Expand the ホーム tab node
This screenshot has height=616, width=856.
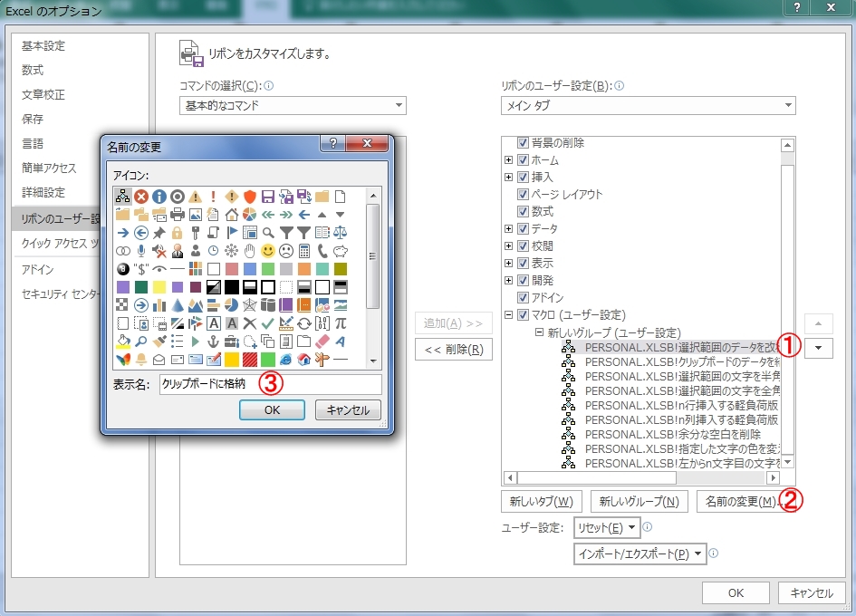pyautogui.click(x=508, y=160)
